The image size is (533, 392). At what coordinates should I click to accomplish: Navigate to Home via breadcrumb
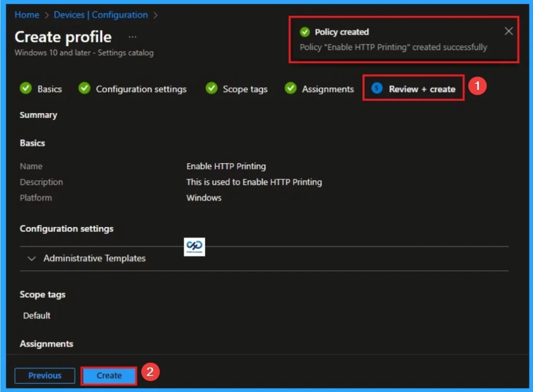coord(27,15)
